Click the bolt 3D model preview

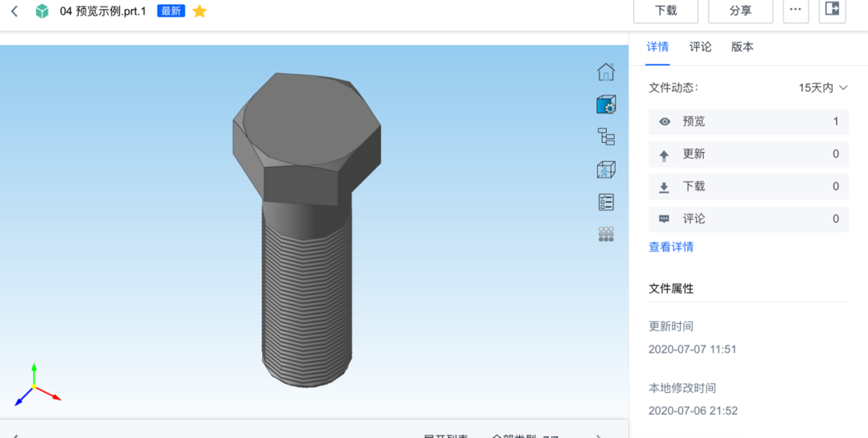coord(307,230)
